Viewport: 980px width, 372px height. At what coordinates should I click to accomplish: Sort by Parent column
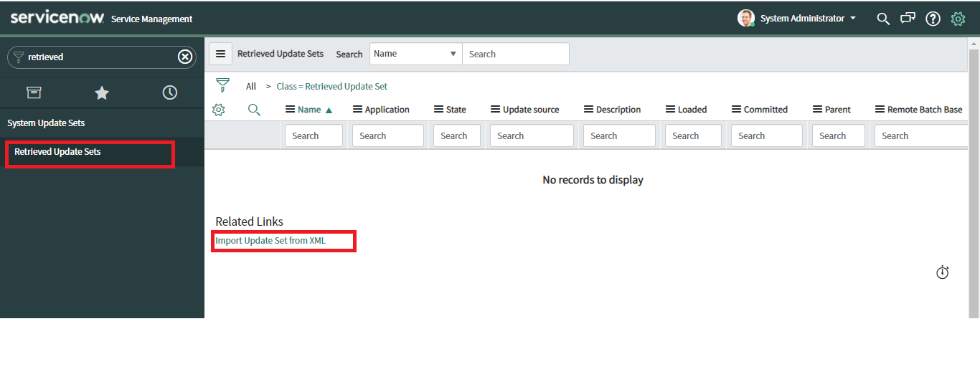tap(837, 110)
